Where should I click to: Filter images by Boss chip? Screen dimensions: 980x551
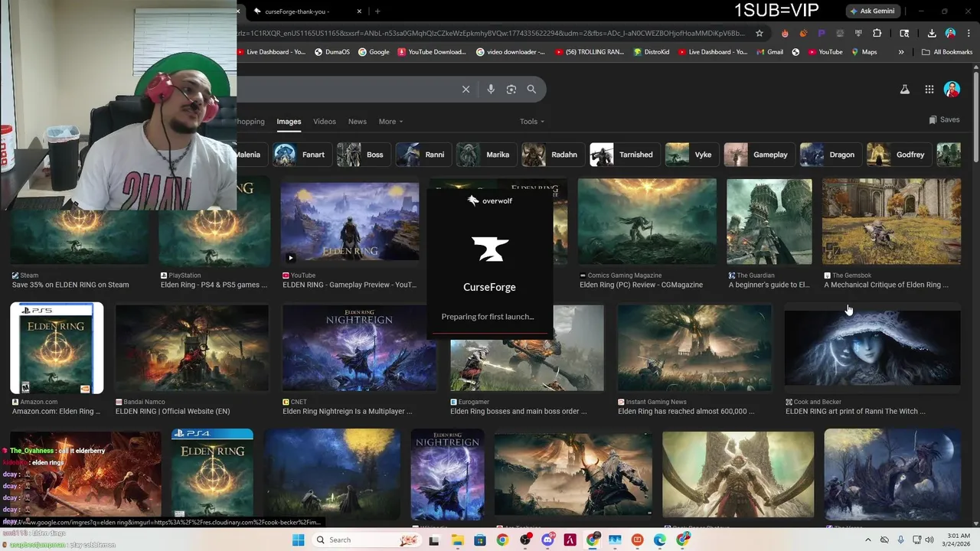(363, 155)
